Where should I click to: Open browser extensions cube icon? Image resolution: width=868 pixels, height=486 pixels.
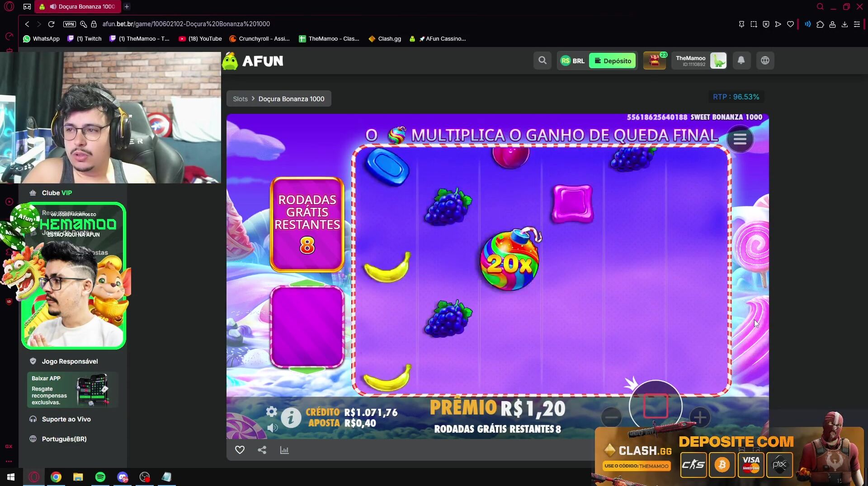coord(820,24)
